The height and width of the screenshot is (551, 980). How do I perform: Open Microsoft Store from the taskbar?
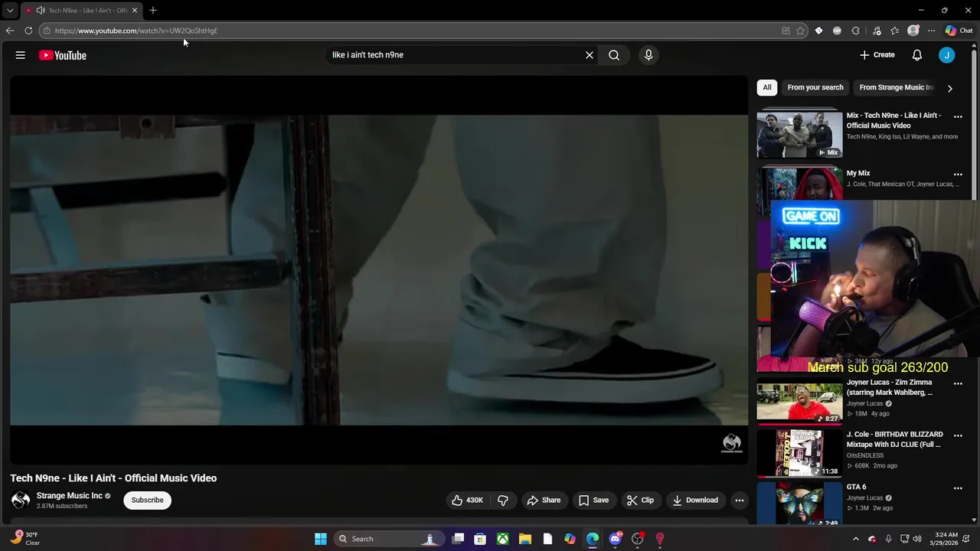480,539
